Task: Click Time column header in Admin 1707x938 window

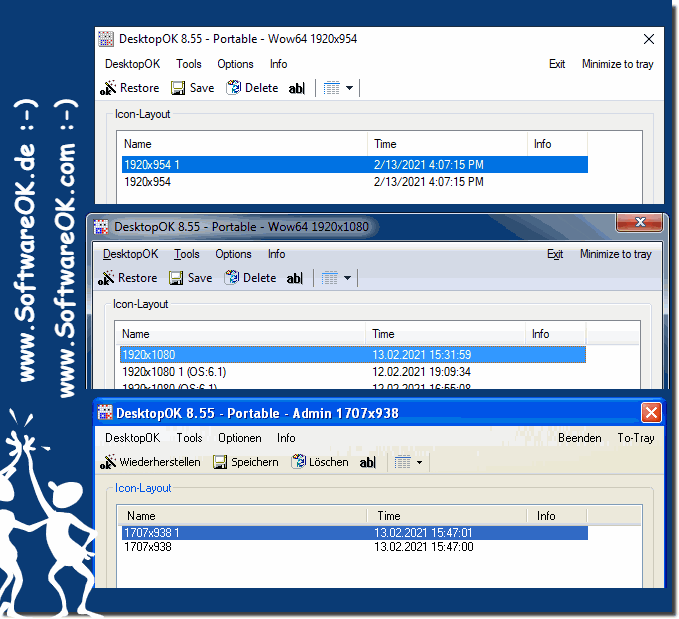Action: pos(447,516)
